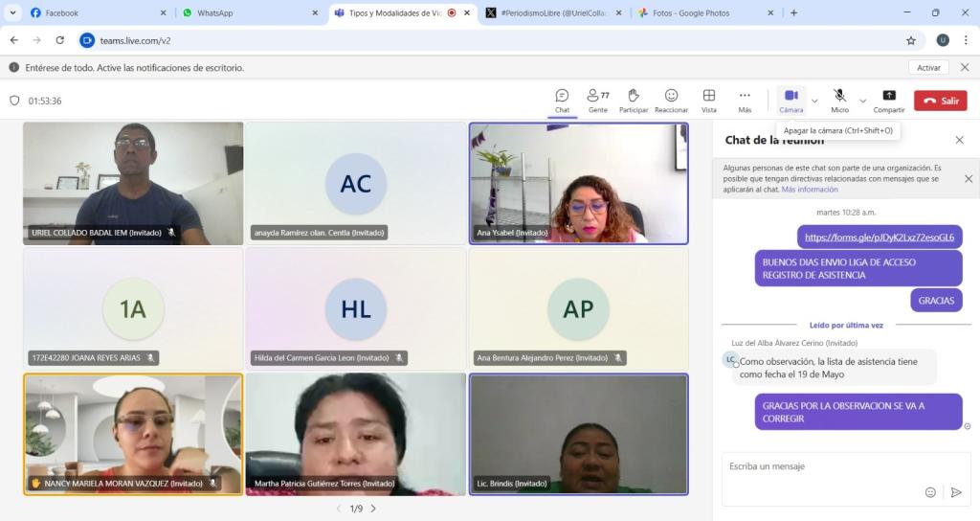Open the Más options menu
Image resolution: width=980 pixels, height=521 pixels.
(745, 100)
